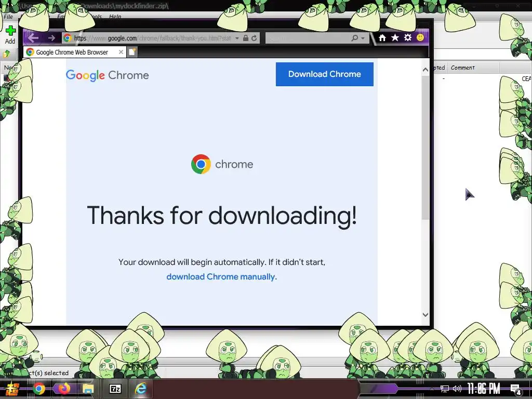View the security lock icon report
The image size is (532, 399).
point(246,38)
